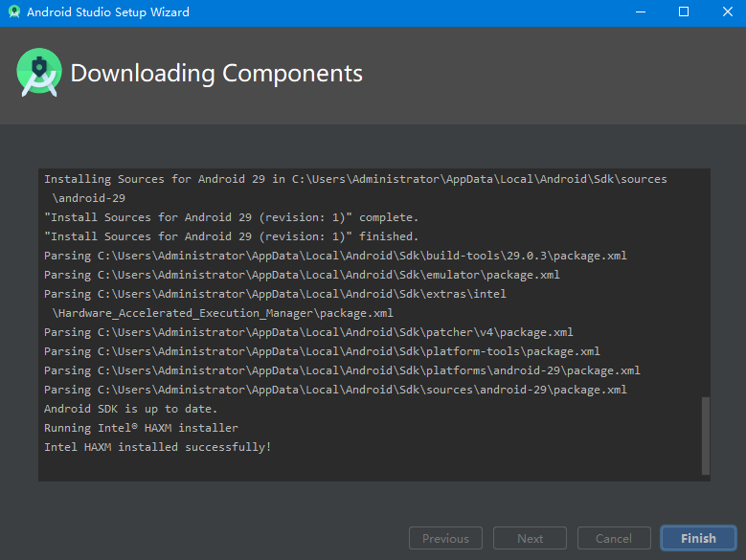Image resolution: width=746 pixels, height=560 pixels.
Task: Click the 'Install Sources for Android 29' complete line
Action: tap(231, 217)
